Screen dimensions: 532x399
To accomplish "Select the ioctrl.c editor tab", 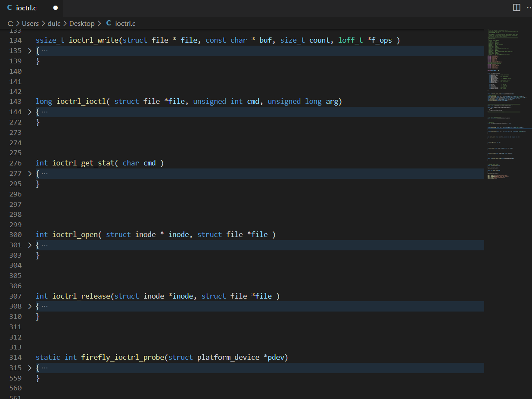I will (27, 7).
